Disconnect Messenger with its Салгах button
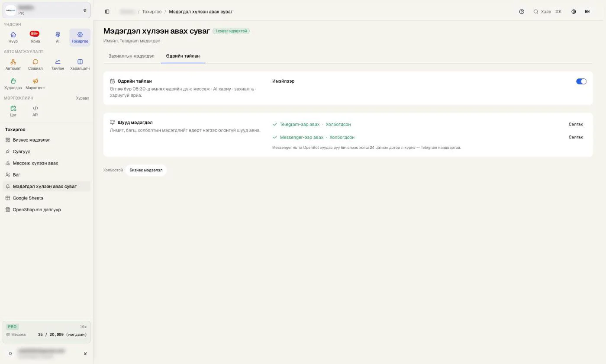The width and height of the screenshot is (606, 364). point(576,137)
